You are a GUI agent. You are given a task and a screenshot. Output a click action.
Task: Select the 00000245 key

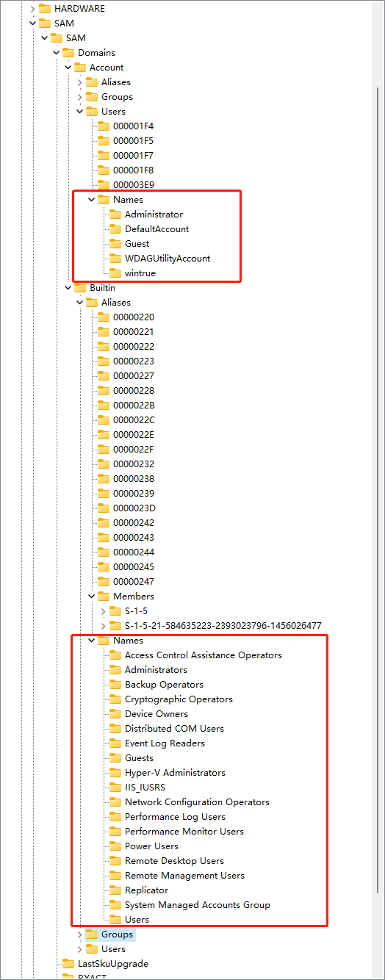(134, 567)
